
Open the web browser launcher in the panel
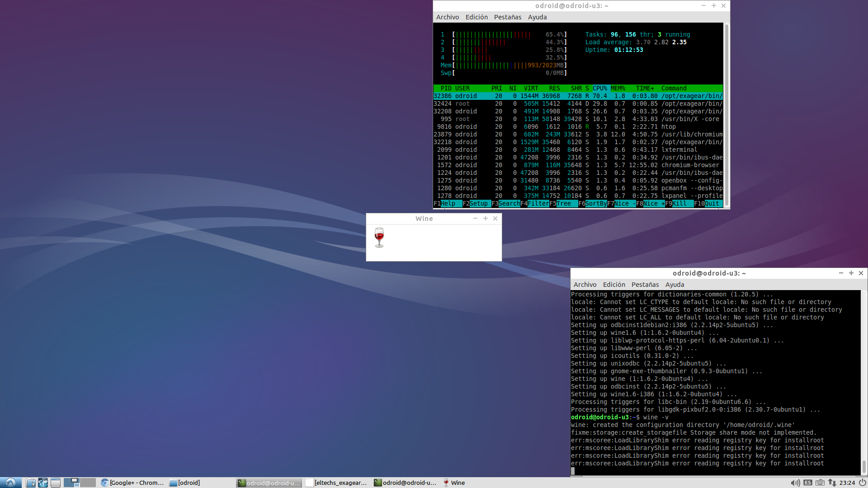coord(43,483)
